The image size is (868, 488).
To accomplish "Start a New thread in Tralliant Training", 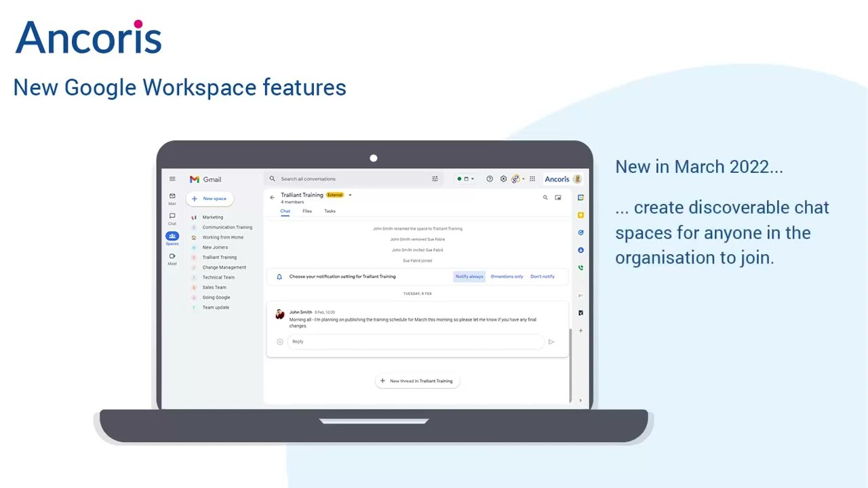I will click(x=418, y=381).
